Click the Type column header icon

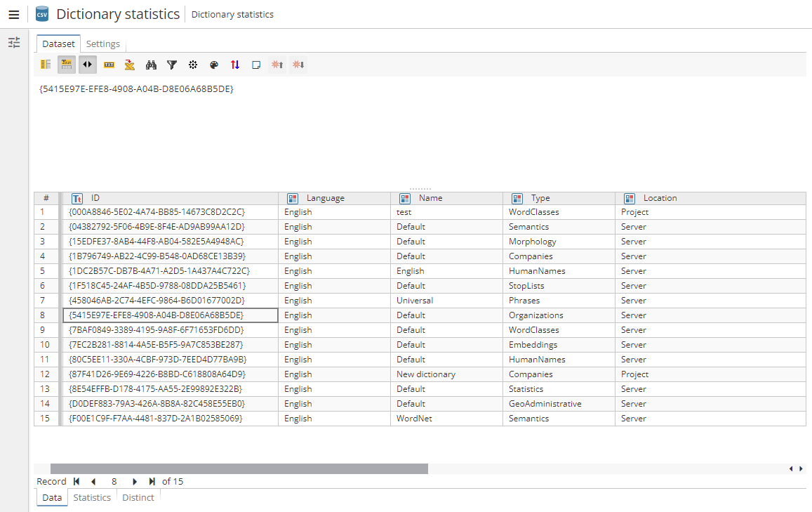point(517,199)
